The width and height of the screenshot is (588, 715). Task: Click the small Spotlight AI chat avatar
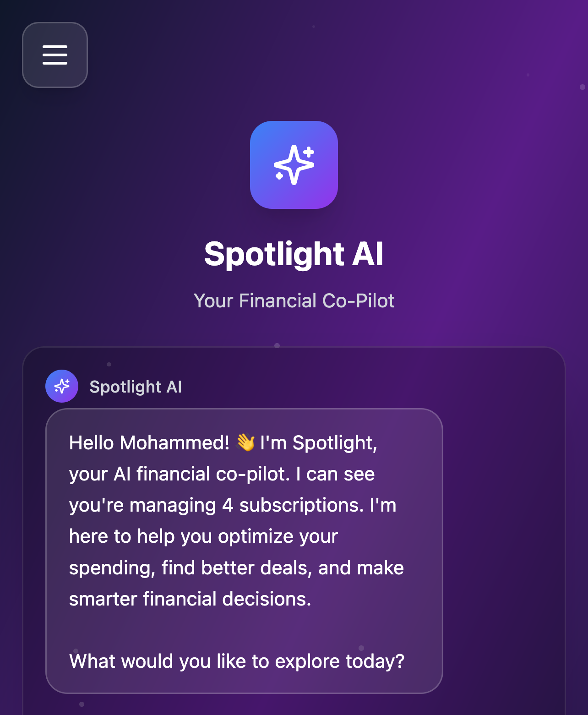(62, 386)
